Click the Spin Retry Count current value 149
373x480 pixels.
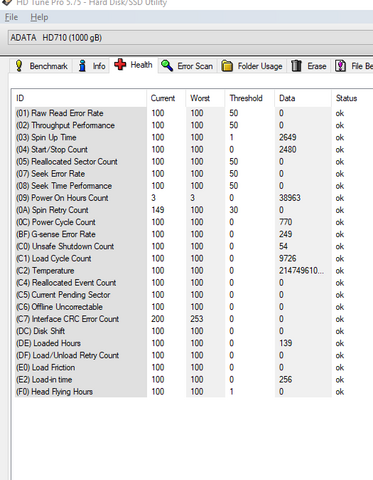[x=158, y=210]
